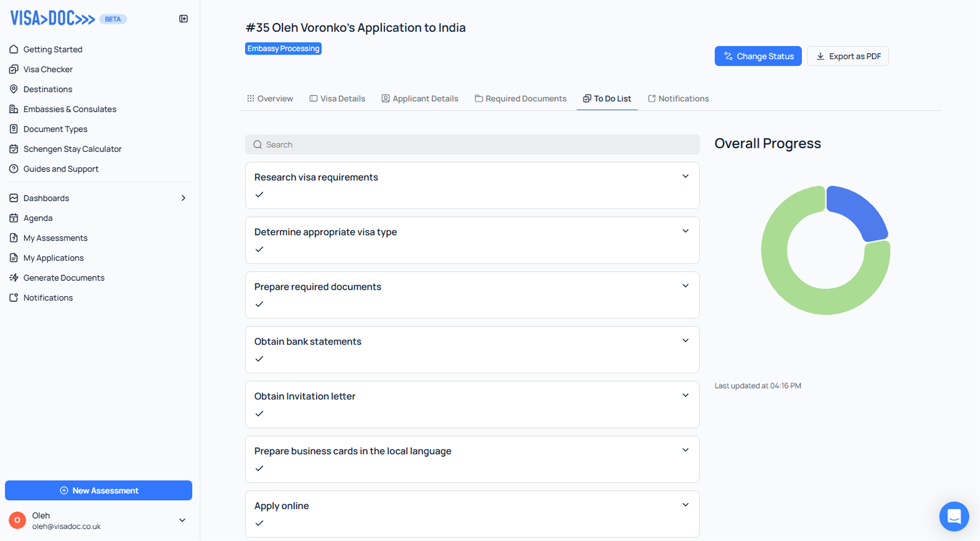Expand Determine appropriate visa type item

[685, 231]
